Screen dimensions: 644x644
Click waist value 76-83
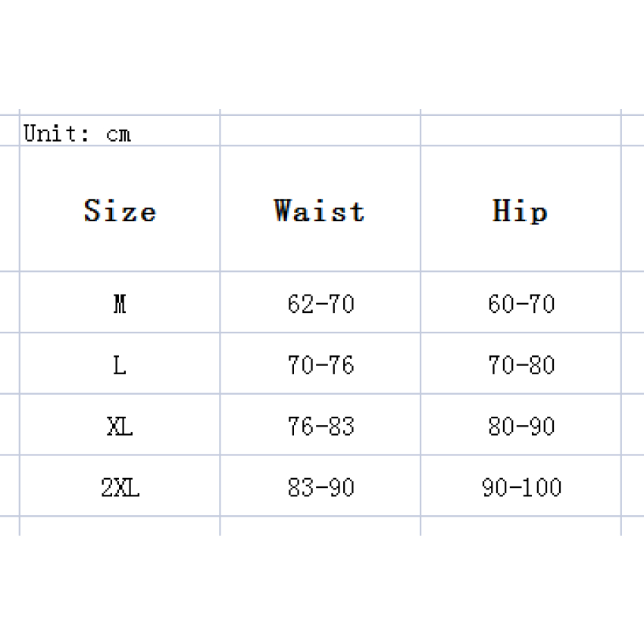(x=320, y=425)
